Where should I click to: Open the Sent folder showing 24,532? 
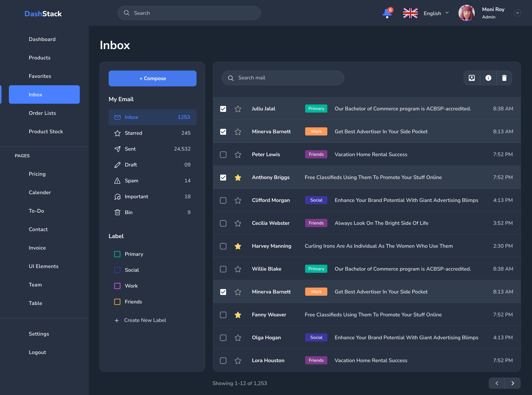[x=152, y=149]
